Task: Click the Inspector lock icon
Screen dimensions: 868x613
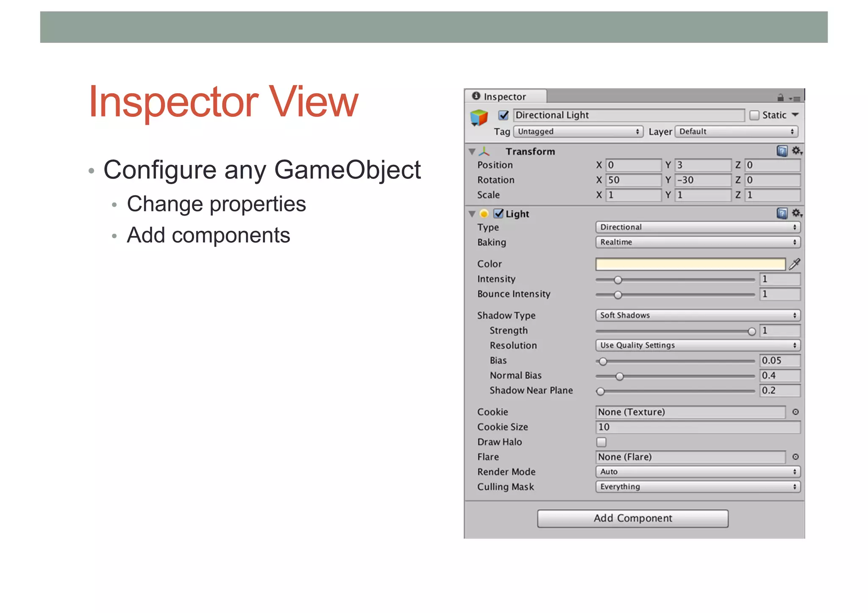Action: (780, 98)
